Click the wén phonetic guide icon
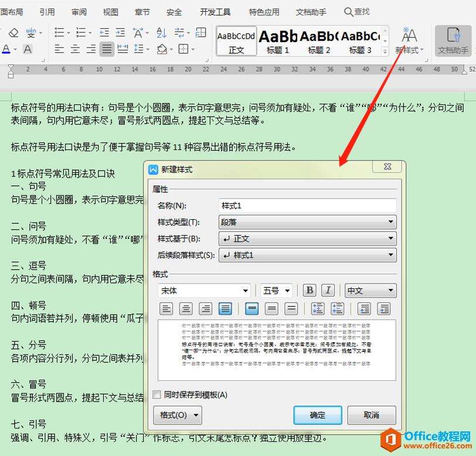This screenshot has width=476, height=456. (30, 32)
